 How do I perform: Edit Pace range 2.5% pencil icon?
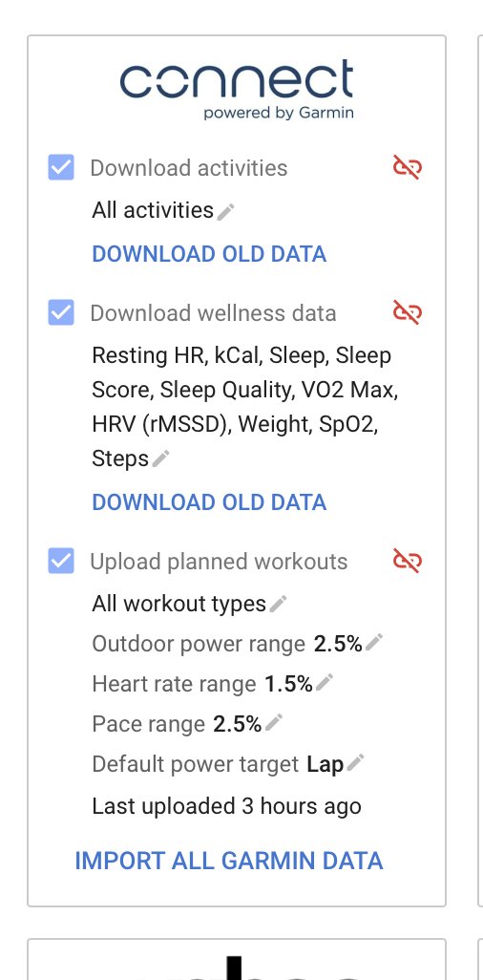tap(274, 722)
